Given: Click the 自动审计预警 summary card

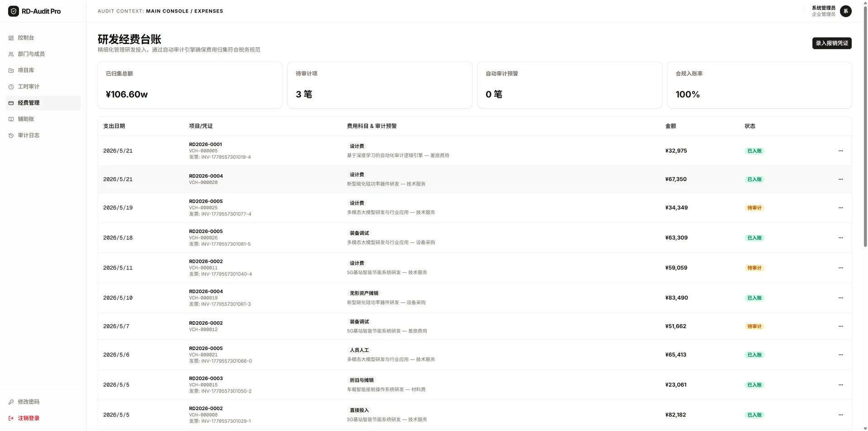Looking at the screenshot, I should click(x=570, y=85).
